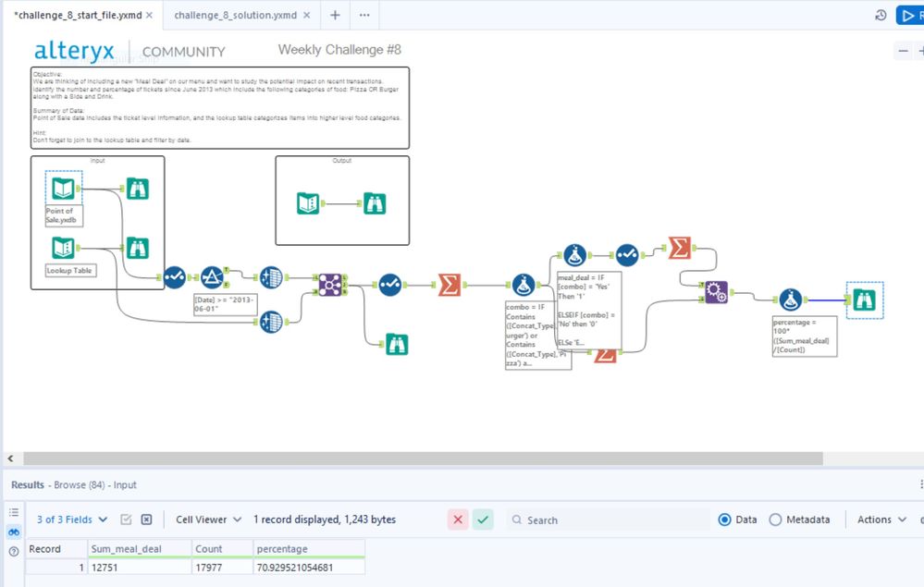Viewport: 924px width, 587px height.
Task: Select the first Select tool after the Input container
Action: (175, 276)
